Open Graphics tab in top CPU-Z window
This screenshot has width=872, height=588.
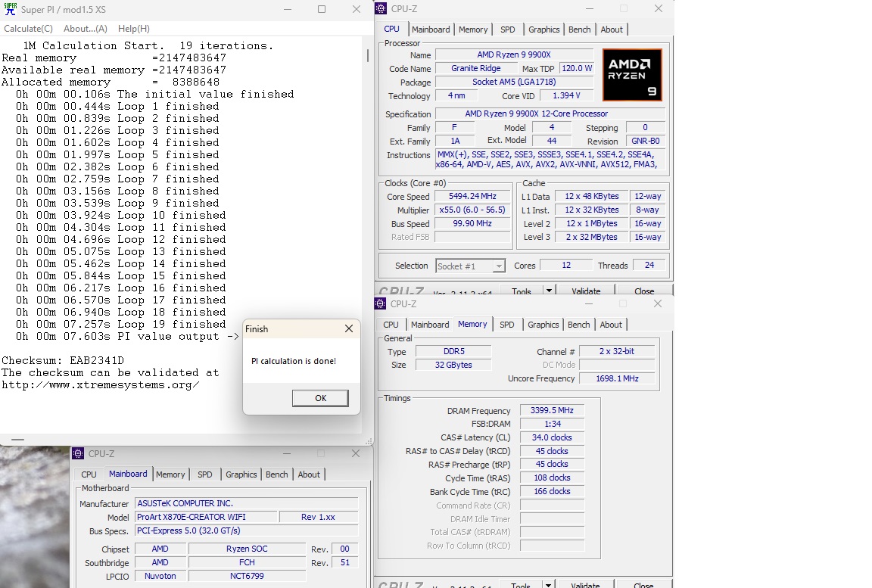point(543,30)
